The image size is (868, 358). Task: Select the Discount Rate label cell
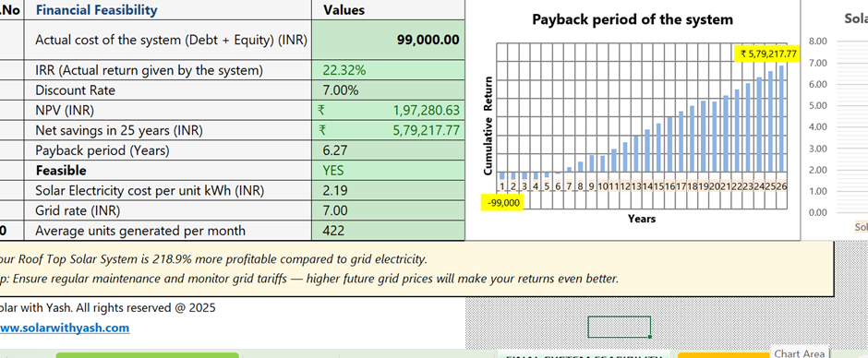click(x=168, y=90)
